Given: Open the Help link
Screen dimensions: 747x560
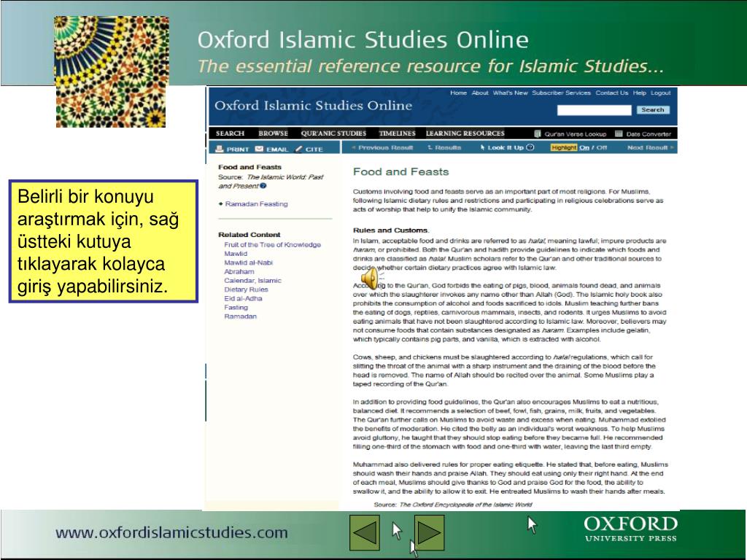Looking at the screenshot, I should pos(639,93).
